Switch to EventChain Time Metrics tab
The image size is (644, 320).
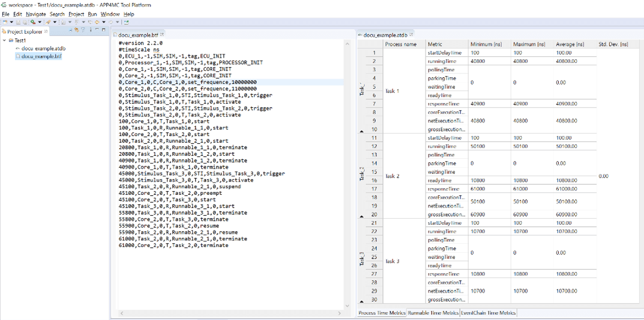click(x=488, y=313)
